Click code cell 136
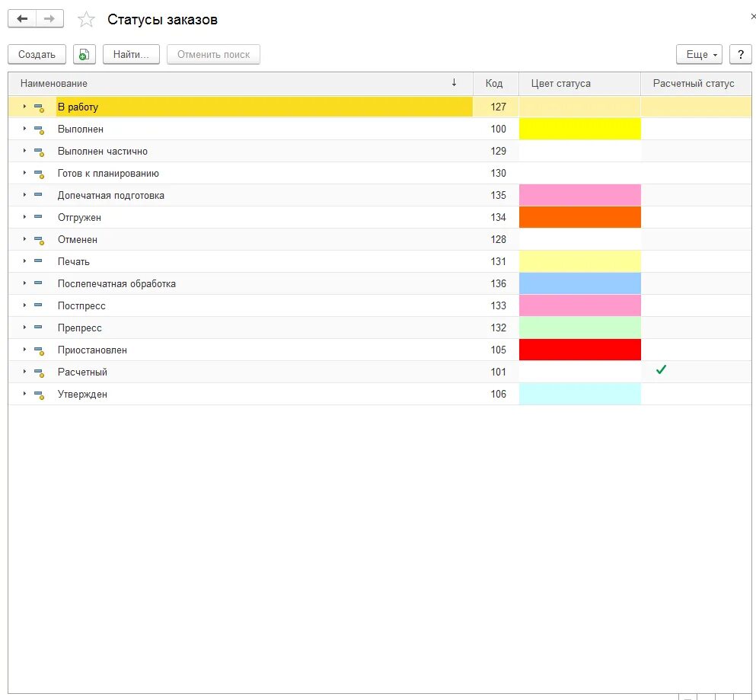 point(498,283)
